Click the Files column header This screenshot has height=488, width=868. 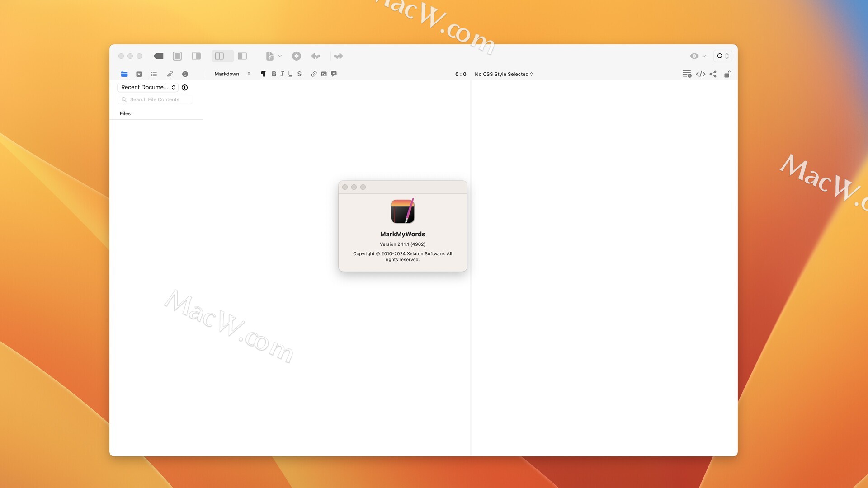125,113
